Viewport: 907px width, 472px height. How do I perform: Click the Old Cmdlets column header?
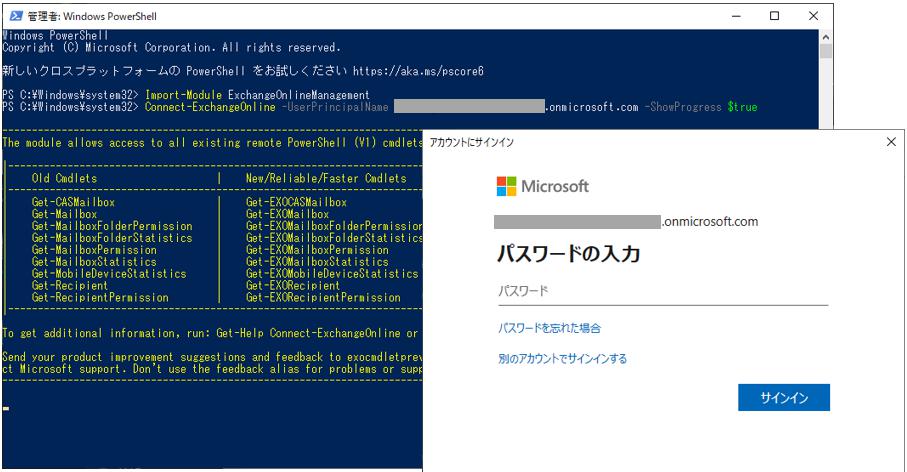pos(64,178)
